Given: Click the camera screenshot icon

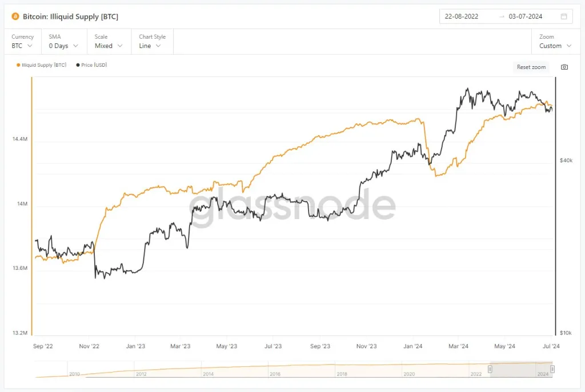Looking at the screenshot, I should [x=564, y=67].
